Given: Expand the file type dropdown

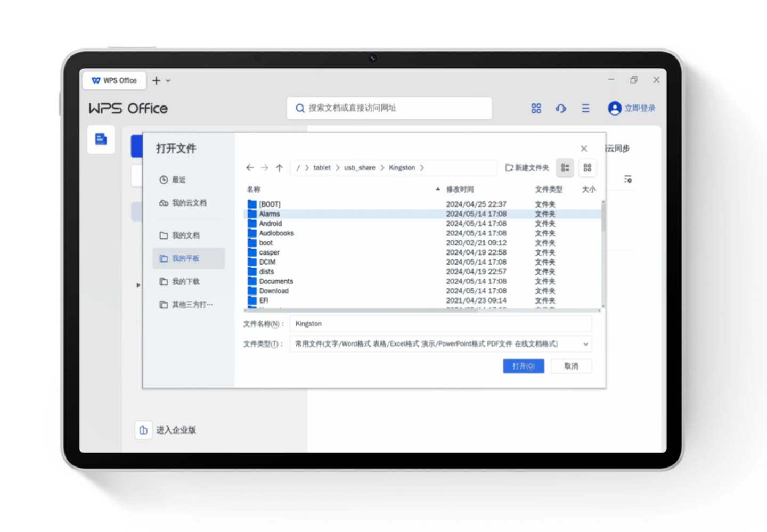Looking at the screenshot, I should pyautogui.click(x=585, y=344).
